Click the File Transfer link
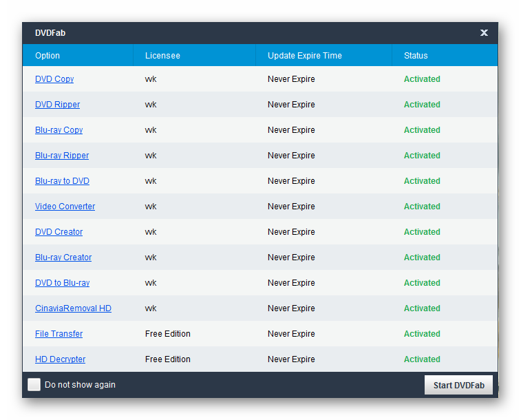 (59, 334)
